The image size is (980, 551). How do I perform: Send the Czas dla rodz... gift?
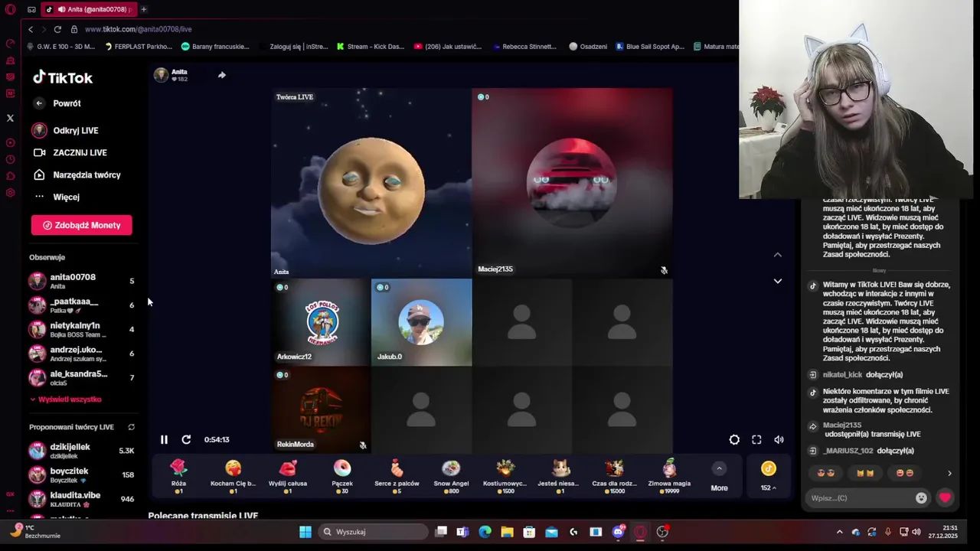pos(615,475)
